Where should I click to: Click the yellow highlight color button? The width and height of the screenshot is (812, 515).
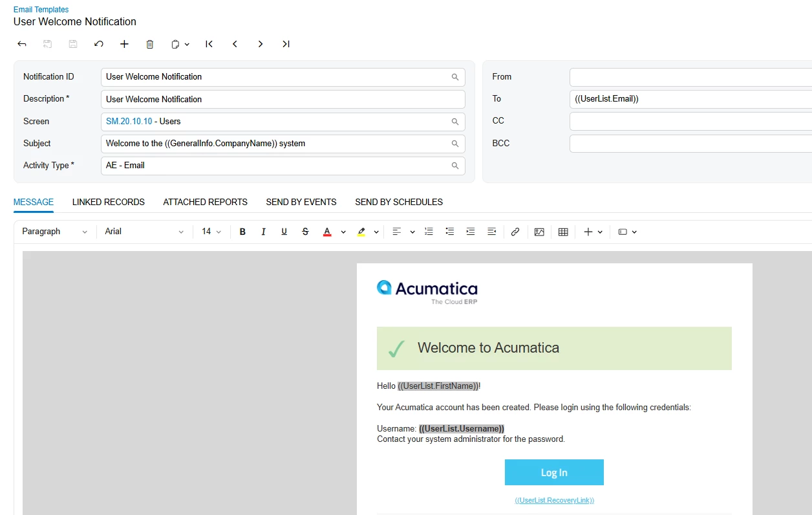coord(361,232)
